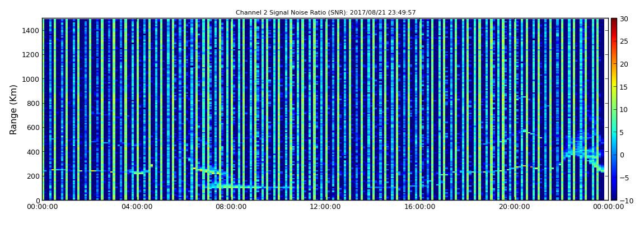Click the dark blue bottom of the colorbar
Viewport: 644px width, 228px height.
click(x=614, y=197)
